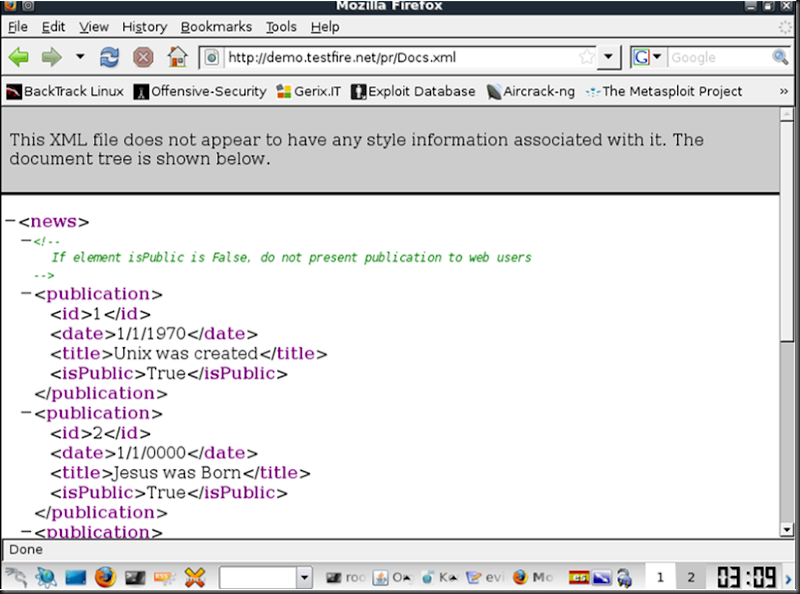
Task: Switch to the 'Mo' Firefox task
Action: (x=533, y=577)
